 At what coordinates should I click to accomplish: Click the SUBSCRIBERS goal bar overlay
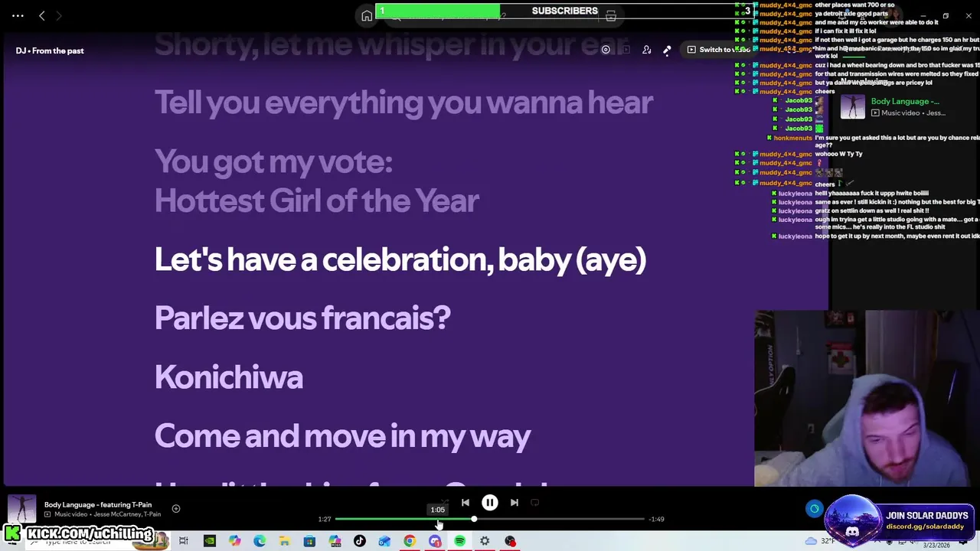[x=564, y=11]
